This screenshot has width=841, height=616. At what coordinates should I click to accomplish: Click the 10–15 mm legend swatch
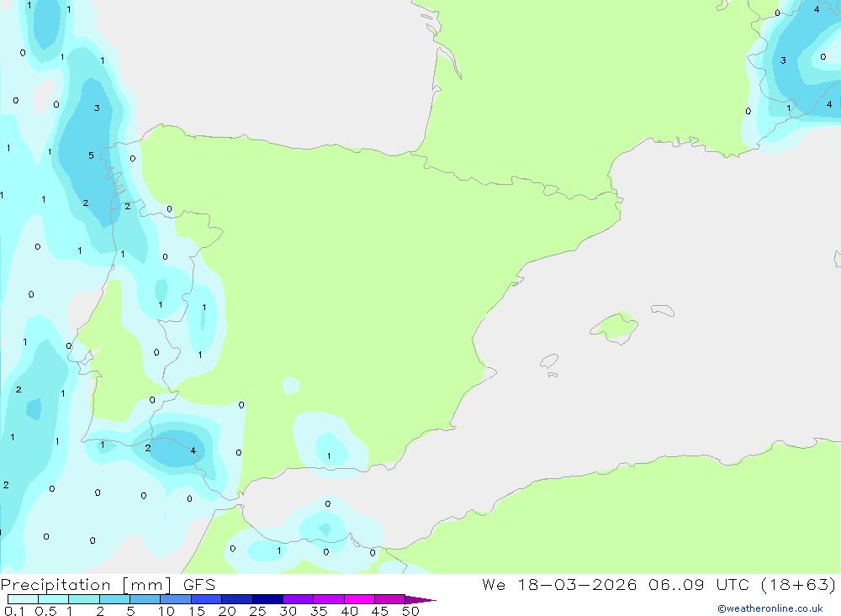[x=176, y=599]
